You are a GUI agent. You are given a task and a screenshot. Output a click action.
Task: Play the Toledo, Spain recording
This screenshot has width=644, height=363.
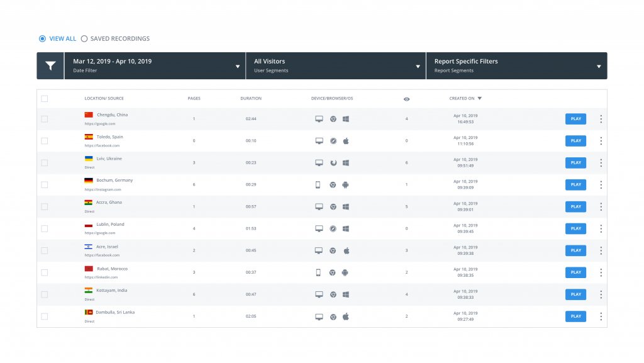(x=576, y=141)
